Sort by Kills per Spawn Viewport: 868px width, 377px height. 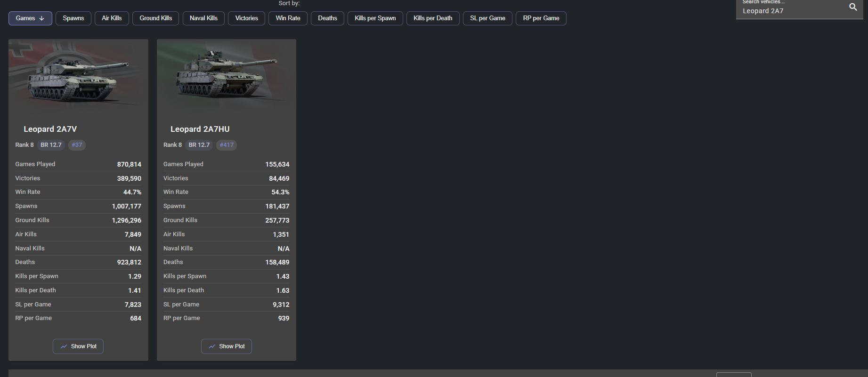[375, 18]
